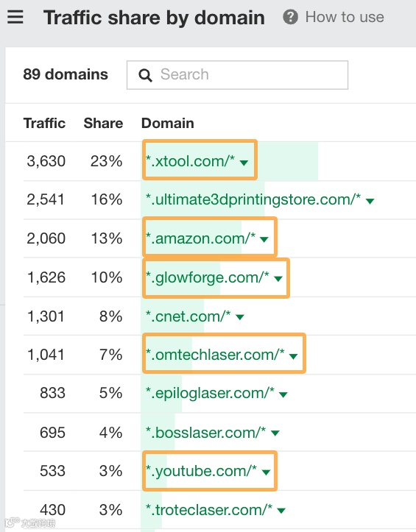416x532 pixels.
Task: Expand dropdown arrow next to omtechlaser.com
Action: point(293,356)
